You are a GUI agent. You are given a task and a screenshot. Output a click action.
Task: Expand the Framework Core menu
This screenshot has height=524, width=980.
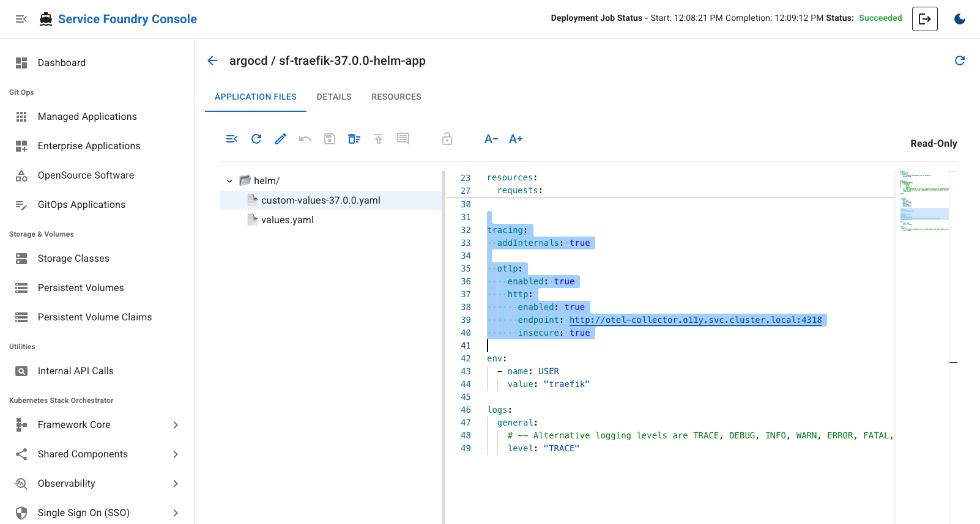tap(176, 425)
